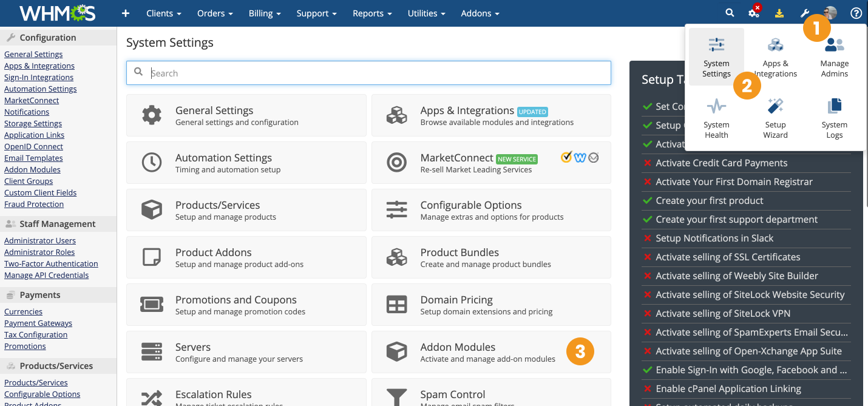Open the Reports dropdown menu
The width and height of the screenshot is (868, 406).
click(x=371, y=13)
